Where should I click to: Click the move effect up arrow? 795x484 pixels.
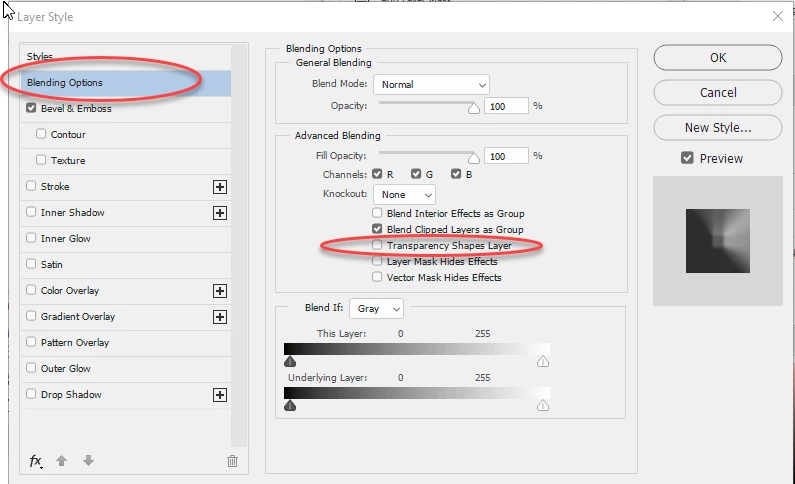point(61,461)
